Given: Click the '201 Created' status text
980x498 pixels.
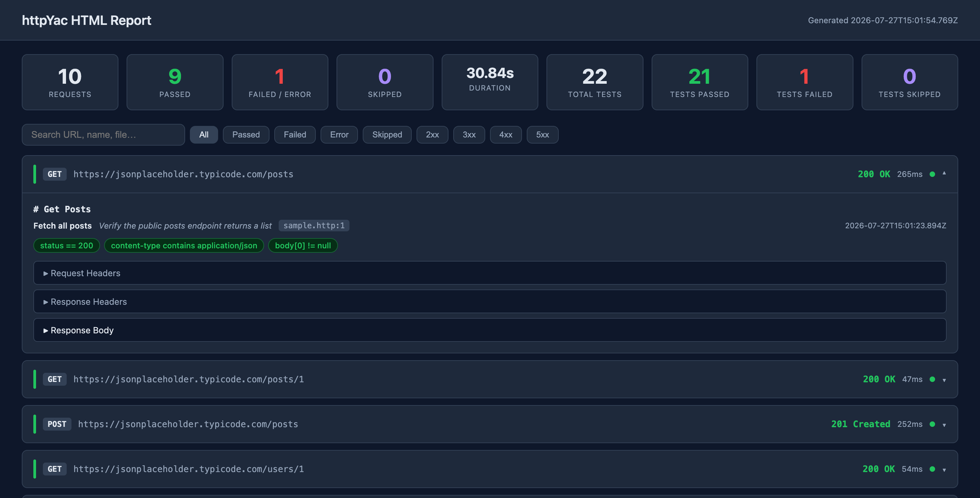Looking at the screenshot, I should tap(860, 424).
